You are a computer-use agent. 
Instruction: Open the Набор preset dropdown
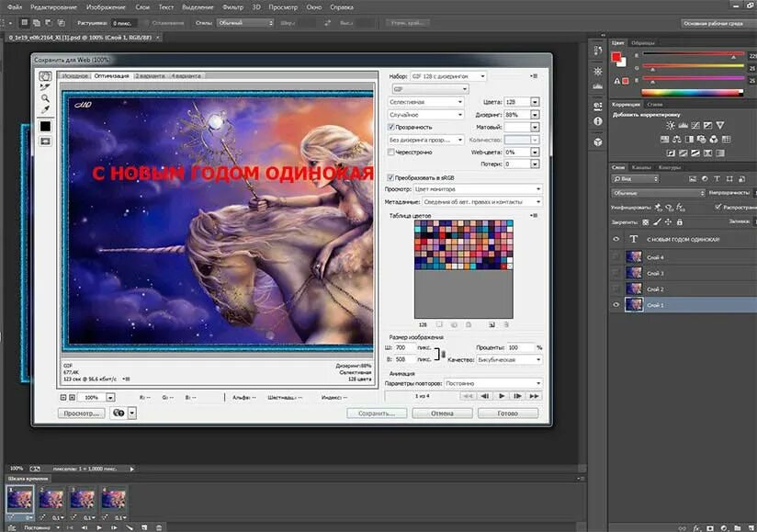(448, 76)
